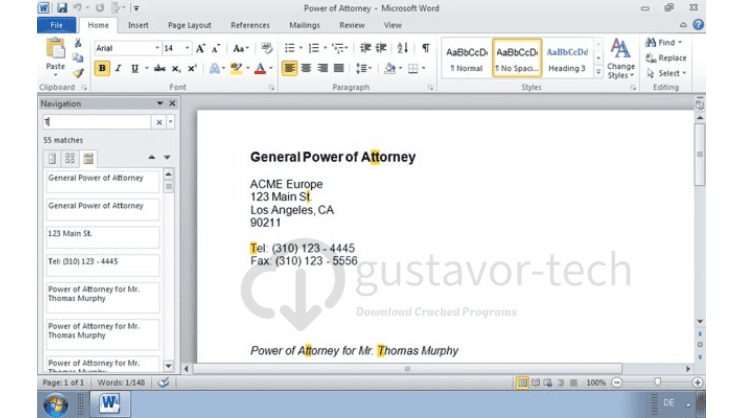Center align the paragraph text
The image size is (743, 418).
[306, 68]
